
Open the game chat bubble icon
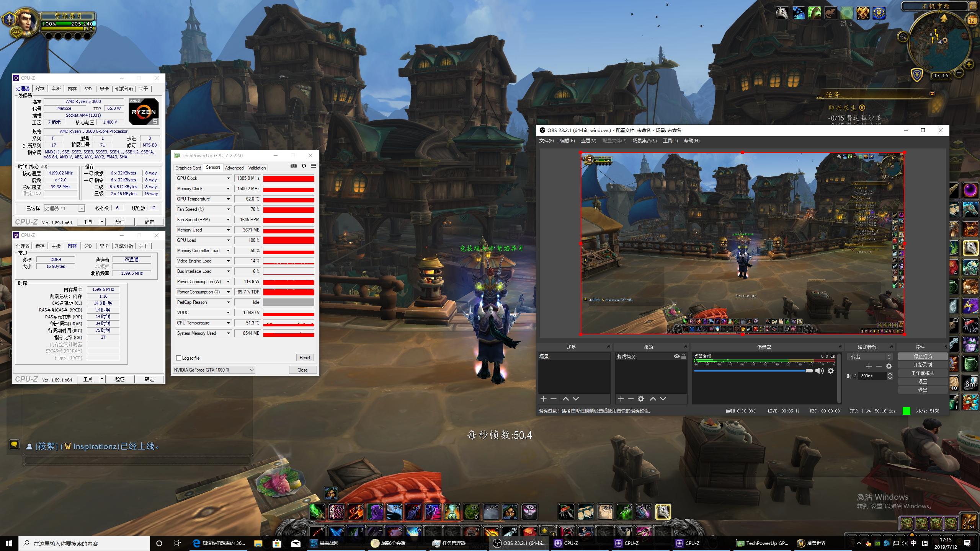coord(14,444)
